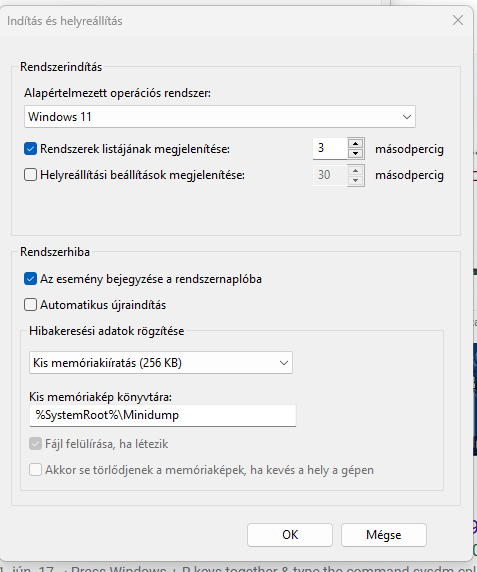477x572 pixels.
Task: Click the %SystemRoot%\Minidump path field
Action: point(163,415)
